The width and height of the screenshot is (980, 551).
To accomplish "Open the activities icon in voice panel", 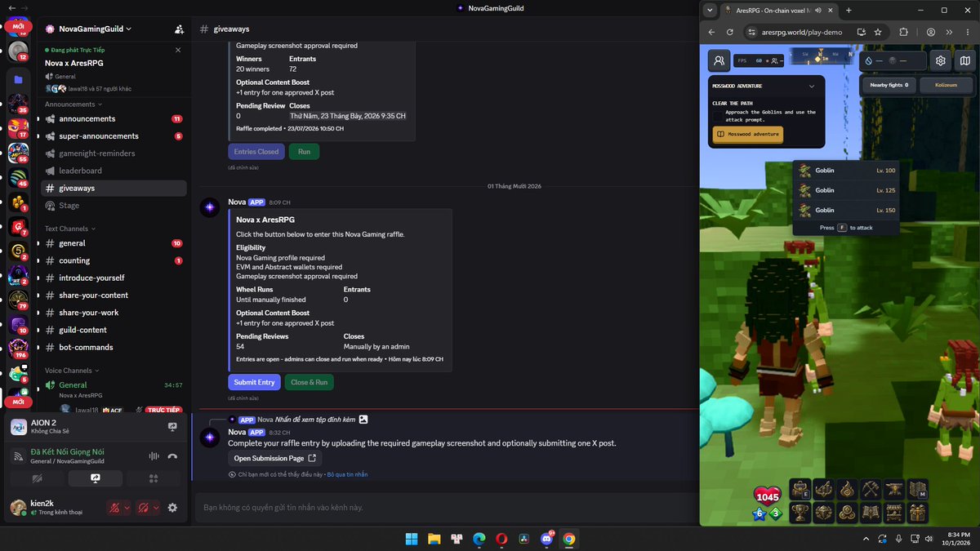I will pyautogui.click(x=154, y=479).
